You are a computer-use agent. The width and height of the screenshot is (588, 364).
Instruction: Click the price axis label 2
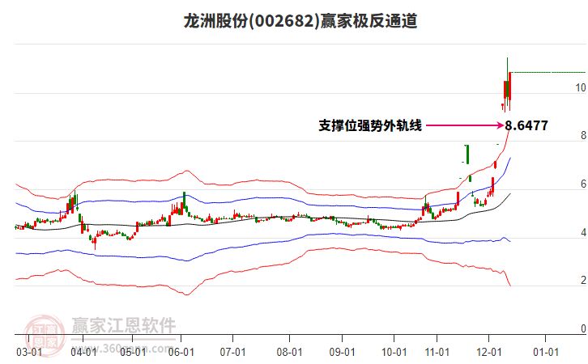(583, 280)
